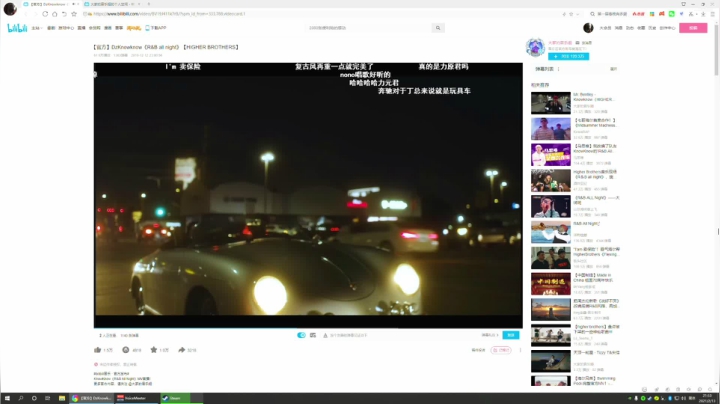Like the video with thumbs-up icon
This screenshot has width=720, height=404.
(97, 350)
